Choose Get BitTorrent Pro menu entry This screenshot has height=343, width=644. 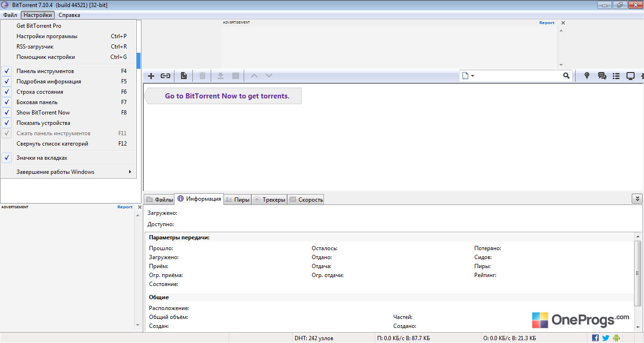(x=68, y=26)
